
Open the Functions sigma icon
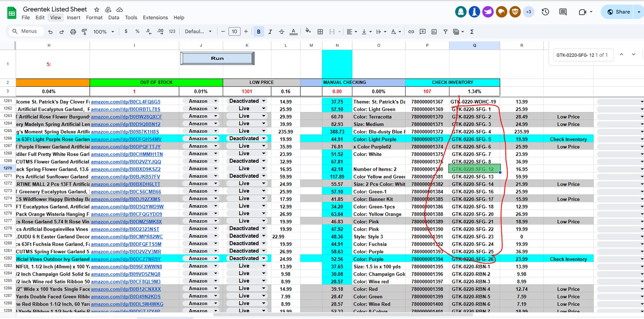click(472, 32)
